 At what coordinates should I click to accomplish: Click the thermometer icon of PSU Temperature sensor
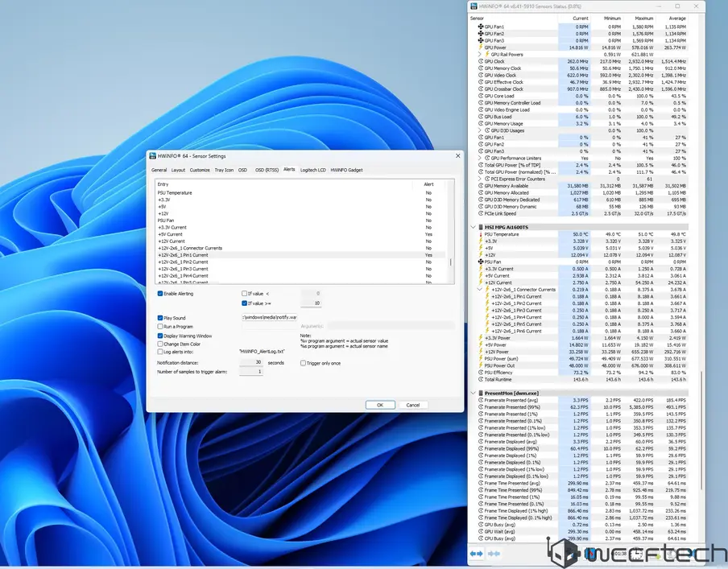481,234
